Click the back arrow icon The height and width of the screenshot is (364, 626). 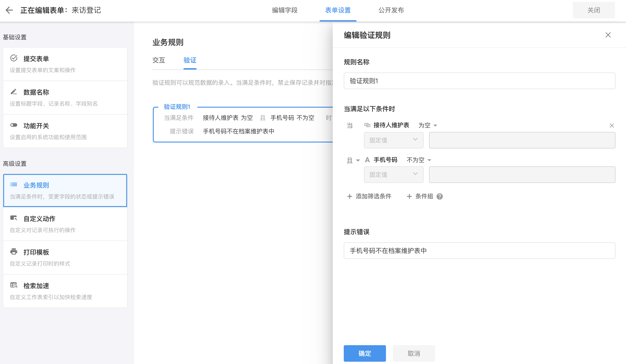pos(9,10)
